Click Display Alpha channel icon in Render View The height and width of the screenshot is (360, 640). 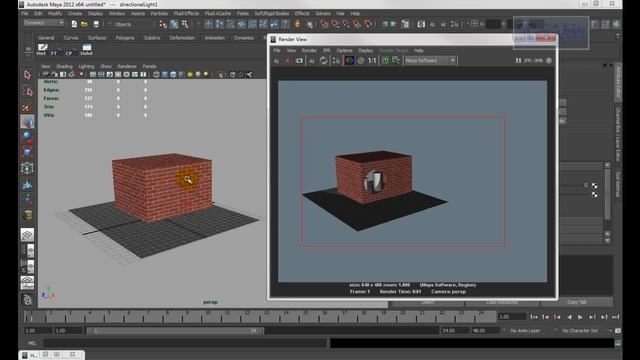tap(360, 60)
